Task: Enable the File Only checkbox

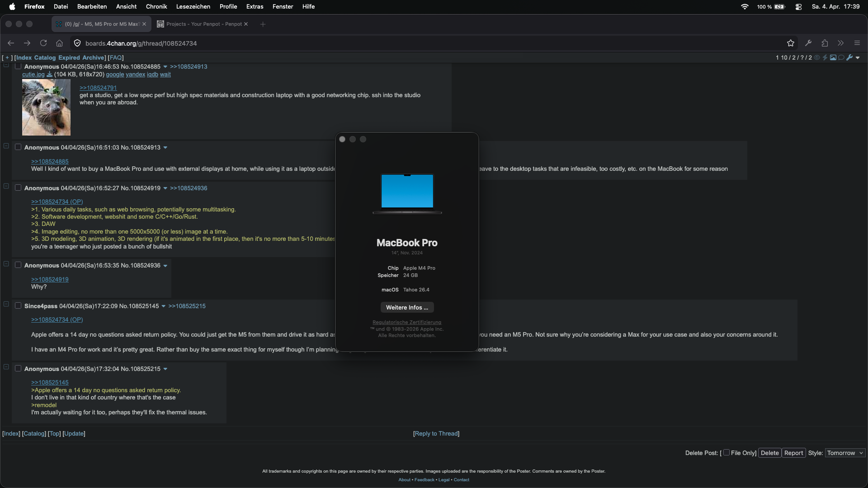Action: coord(726,452)
